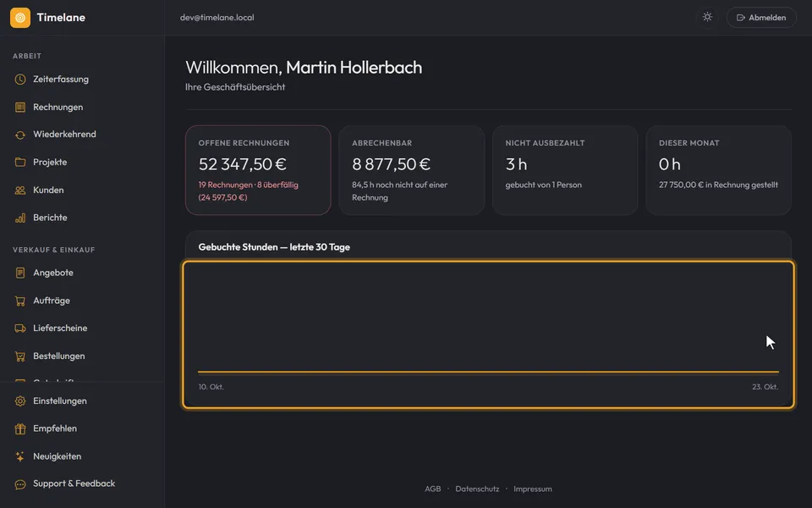
Task: Click the Berichte bar chart icon
Action: (20, 218)
